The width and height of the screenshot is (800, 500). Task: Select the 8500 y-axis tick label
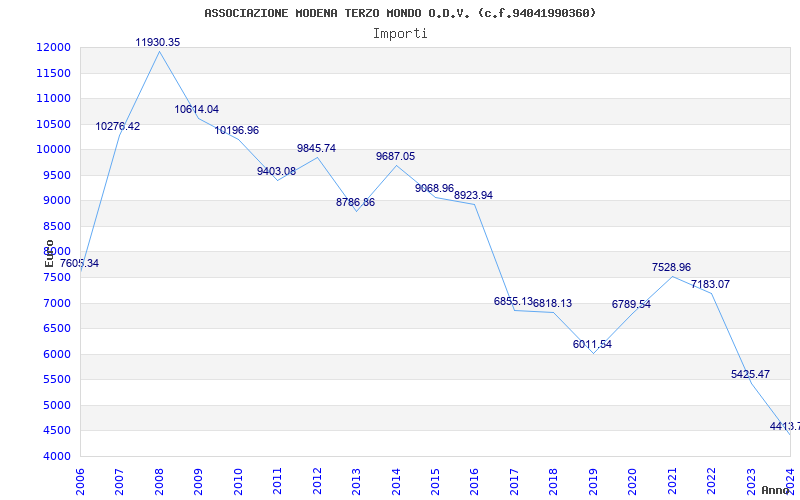pyautogui.click(x=56, y=227)
